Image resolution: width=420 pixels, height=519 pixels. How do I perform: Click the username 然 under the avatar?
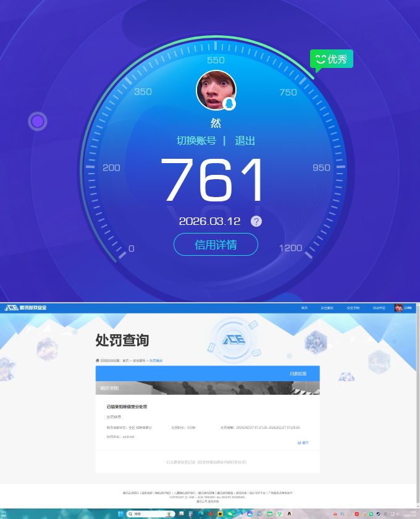(x=216, y=123)
